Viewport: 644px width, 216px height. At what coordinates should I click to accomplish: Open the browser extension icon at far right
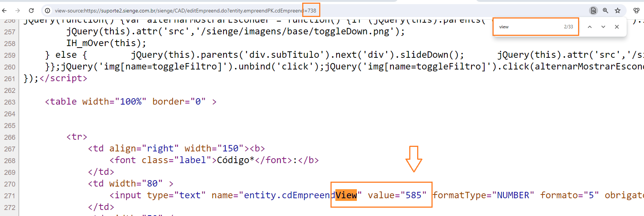636,11
